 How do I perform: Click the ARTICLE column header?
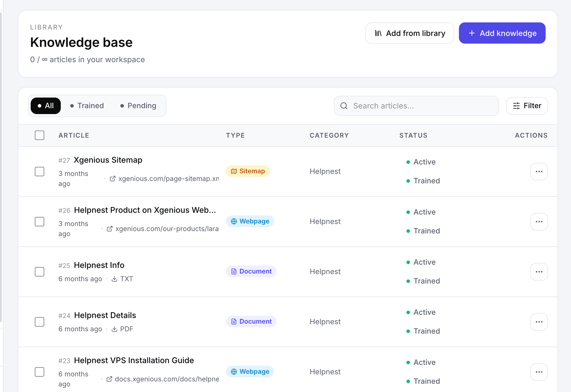(74, 136)
